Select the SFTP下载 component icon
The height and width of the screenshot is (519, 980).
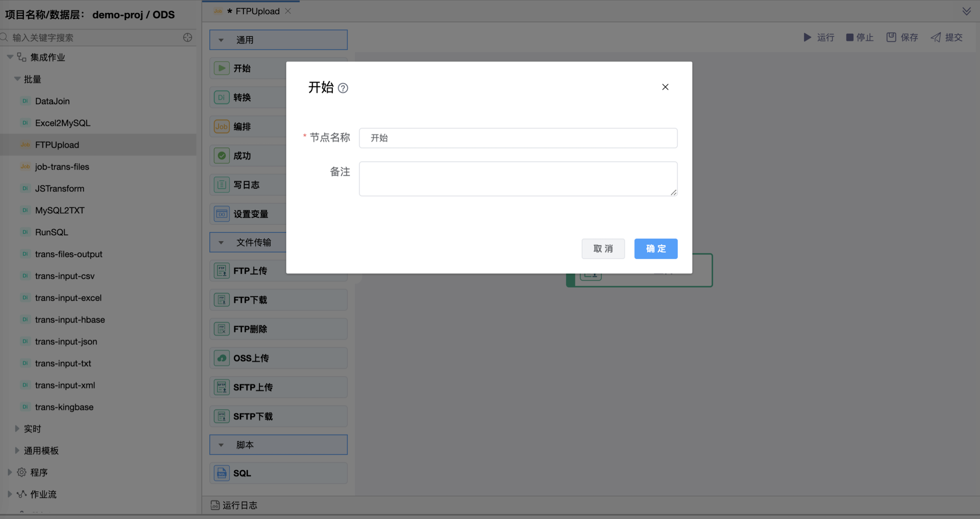click(221, 416)
